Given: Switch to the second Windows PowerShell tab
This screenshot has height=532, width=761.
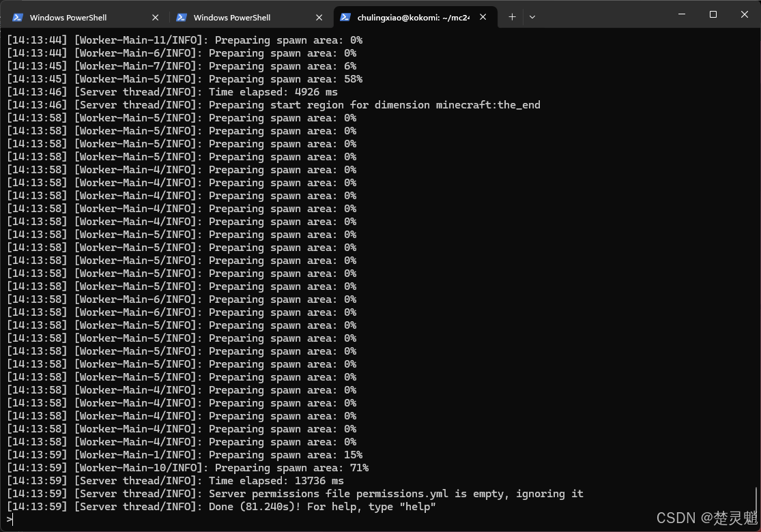Looking at the screenshot, I should (248, 18).
